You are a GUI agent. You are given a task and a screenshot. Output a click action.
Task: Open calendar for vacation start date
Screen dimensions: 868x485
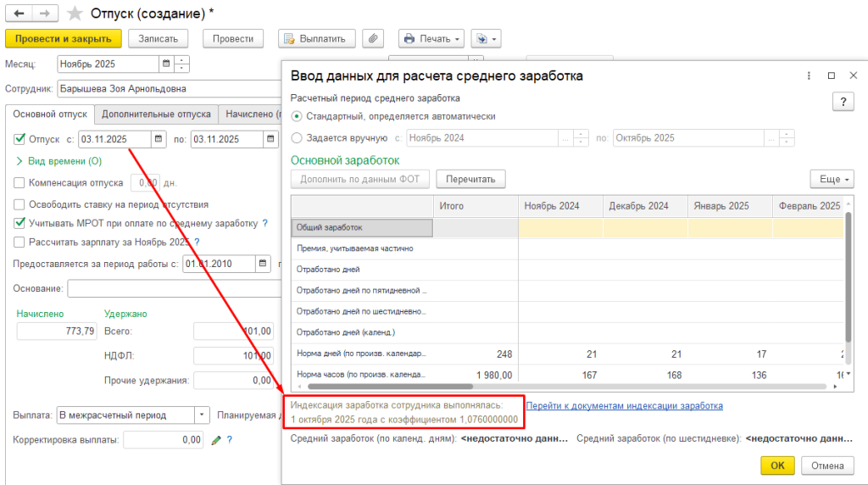point(159,139)
